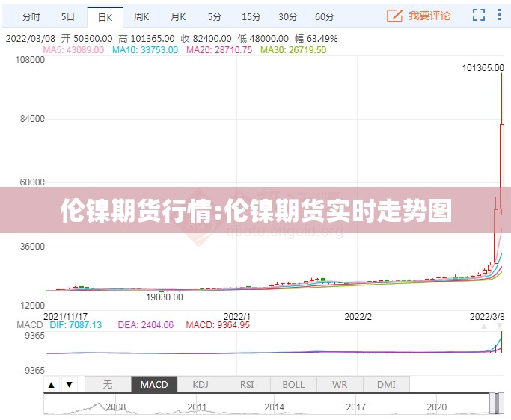This screenshot has width=511, height=420.
Task: Click the 2022/03/08 date readout
Action: [x=31, y=39]
